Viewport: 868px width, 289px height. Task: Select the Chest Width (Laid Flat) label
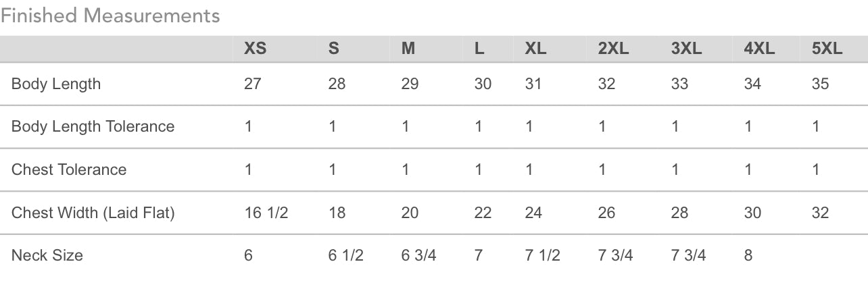point(93,213)
